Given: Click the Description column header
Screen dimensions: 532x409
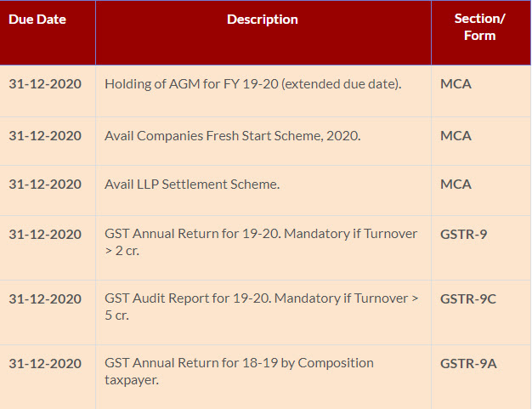Looking at the screenshot, I should [x=263, y=19].
